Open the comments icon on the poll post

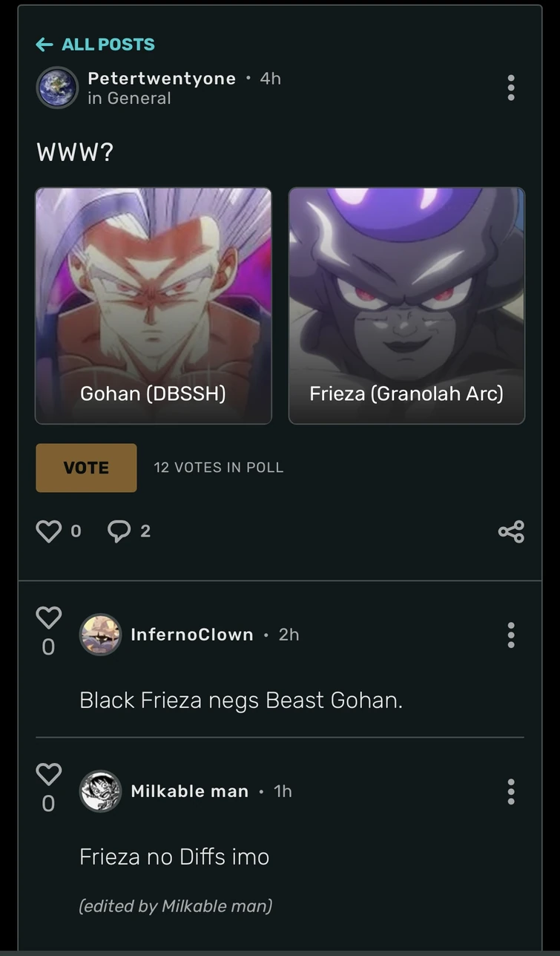coord(119,530)
